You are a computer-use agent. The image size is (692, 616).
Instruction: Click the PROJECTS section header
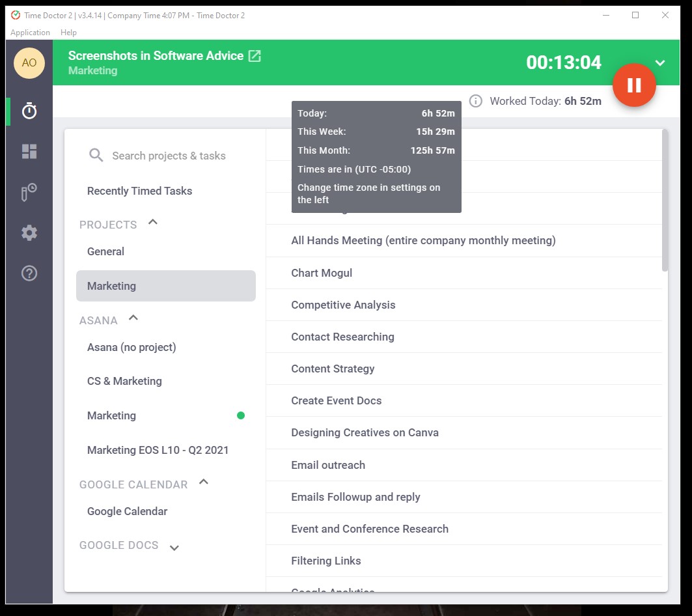point(108,225)
